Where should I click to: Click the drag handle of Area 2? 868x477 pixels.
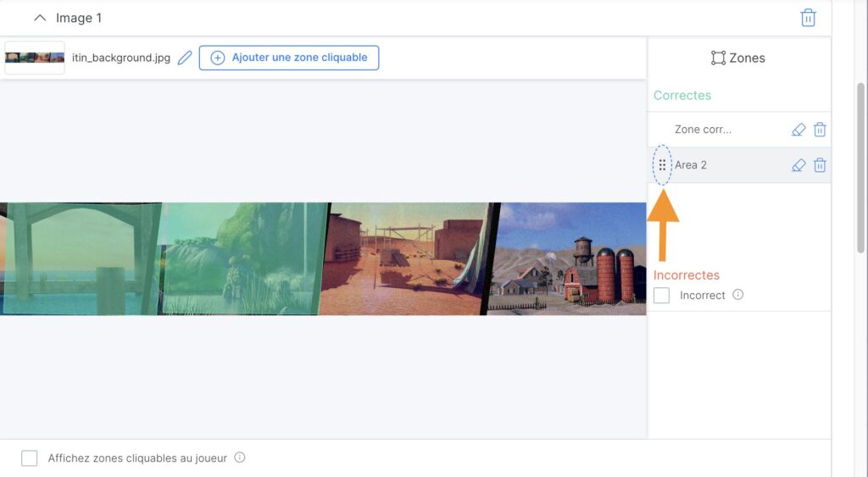pyautogui.click(x=662, y=165)
